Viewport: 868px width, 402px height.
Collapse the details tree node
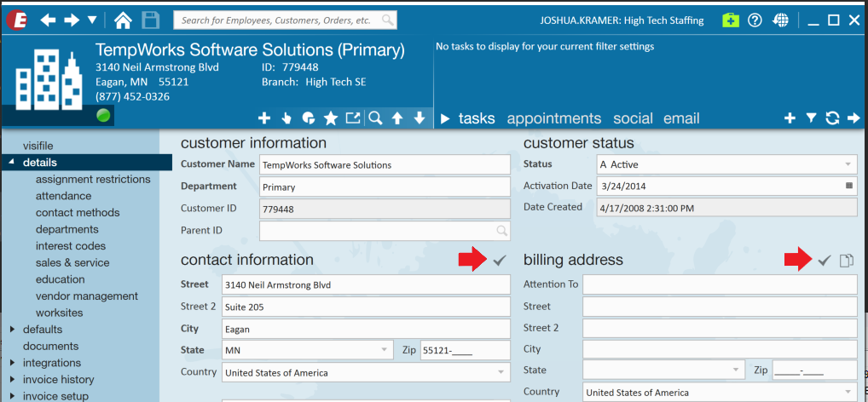[x=12, y=163]
